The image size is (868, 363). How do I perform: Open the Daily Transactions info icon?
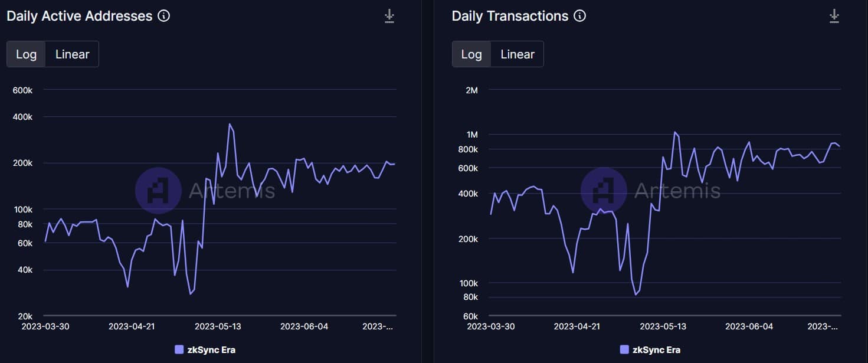coord(580,16)
